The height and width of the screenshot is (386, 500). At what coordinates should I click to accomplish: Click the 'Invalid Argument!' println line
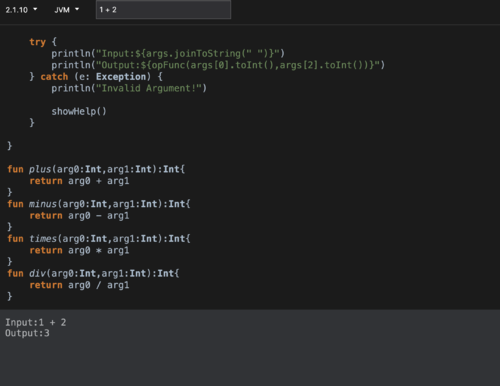pyautogui.click(x=129, y=88)
